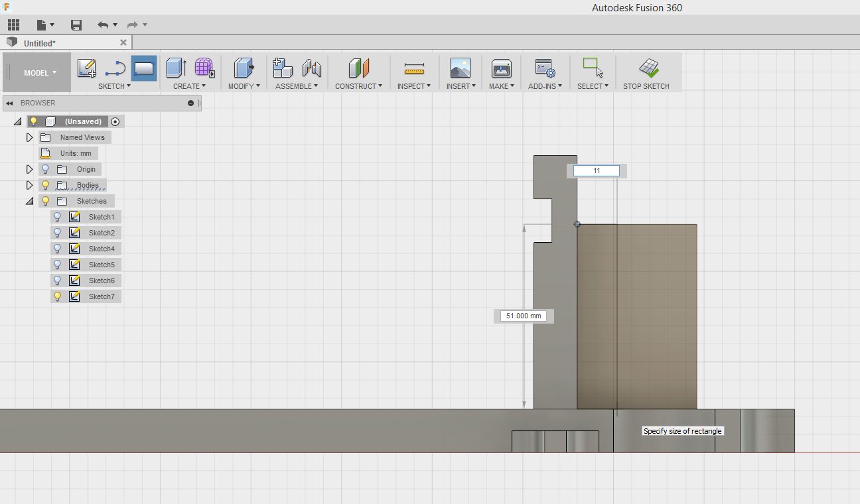Open the data panel grid icon

coord(13,25)
